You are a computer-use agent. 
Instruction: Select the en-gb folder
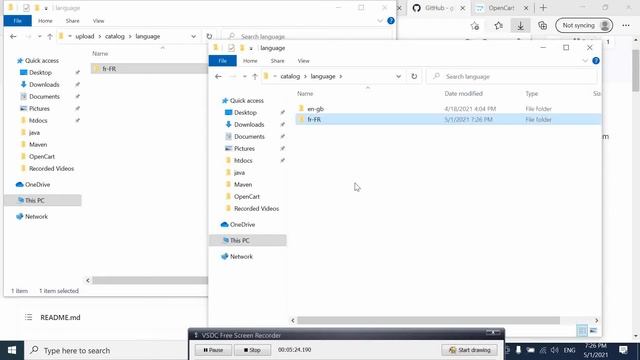(315, 109)
